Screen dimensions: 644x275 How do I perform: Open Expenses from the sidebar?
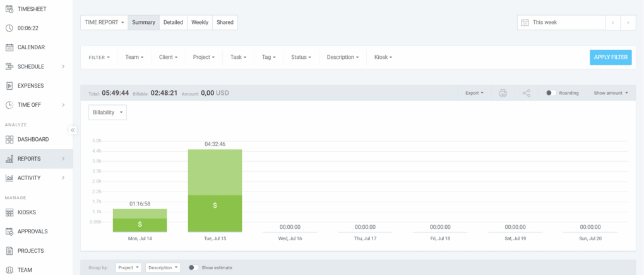[30, 85]
